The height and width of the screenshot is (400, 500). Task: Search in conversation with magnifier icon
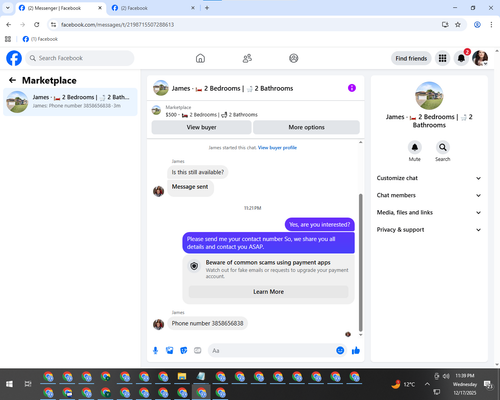click(x=443, y=147)
